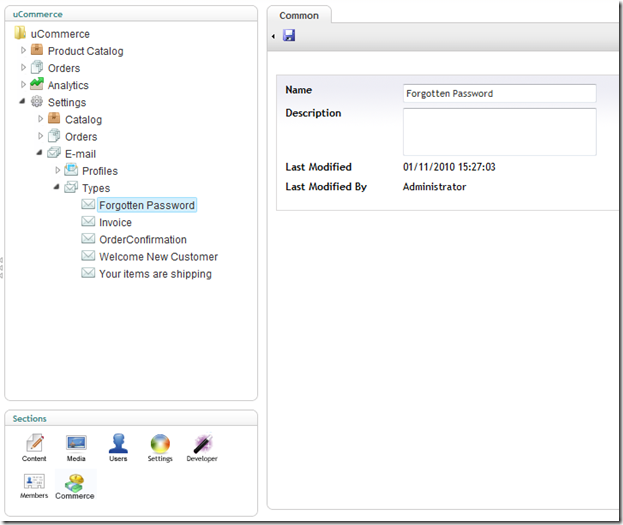This screenshot has width=623, height=525.
Task: Click the Name input field
Action: coord(499,93)
